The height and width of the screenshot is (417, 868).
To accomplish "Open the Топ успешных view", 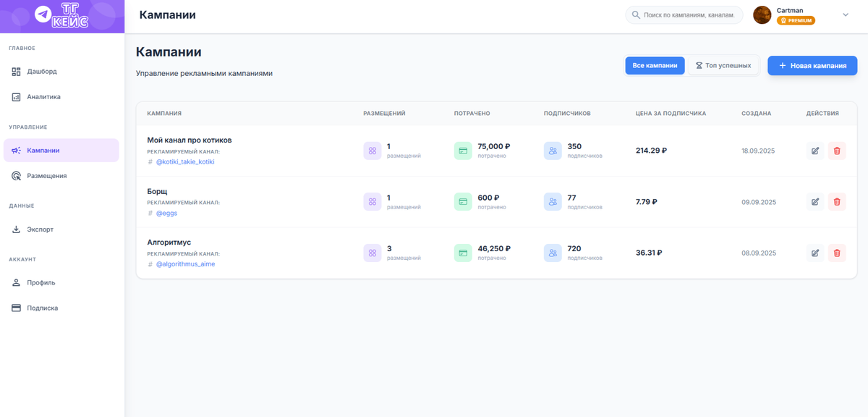I will pos(723,65).
